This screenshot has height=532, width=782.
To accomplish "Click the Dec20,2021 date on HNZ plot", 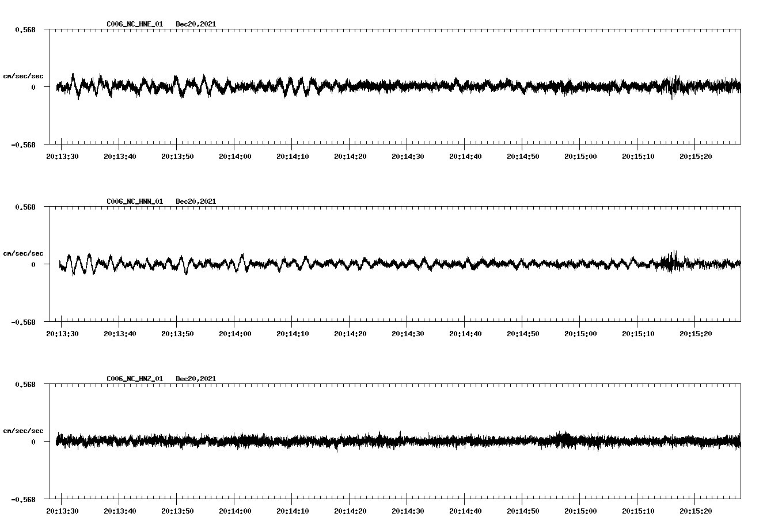I will pos(196,379).
